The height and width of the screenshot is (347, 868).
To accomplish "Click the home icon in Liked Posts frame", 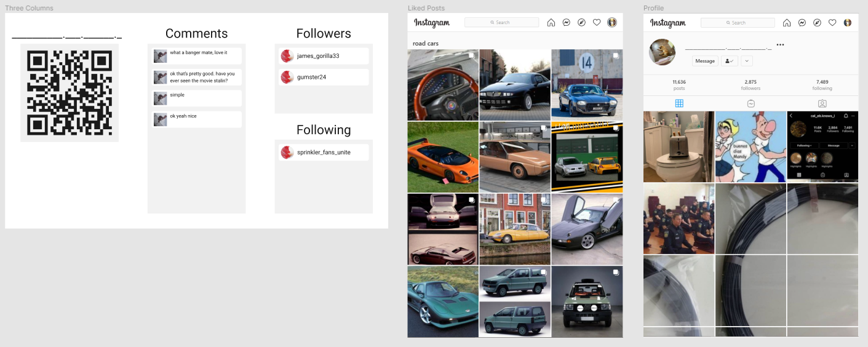I will [x=551, y=23].
